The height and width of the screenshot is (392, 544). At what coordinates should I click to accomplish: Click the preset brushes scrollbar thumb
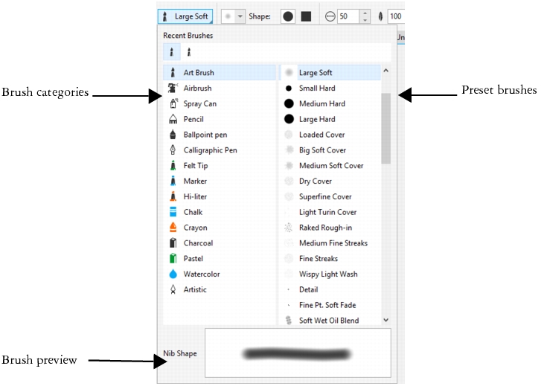385,126
